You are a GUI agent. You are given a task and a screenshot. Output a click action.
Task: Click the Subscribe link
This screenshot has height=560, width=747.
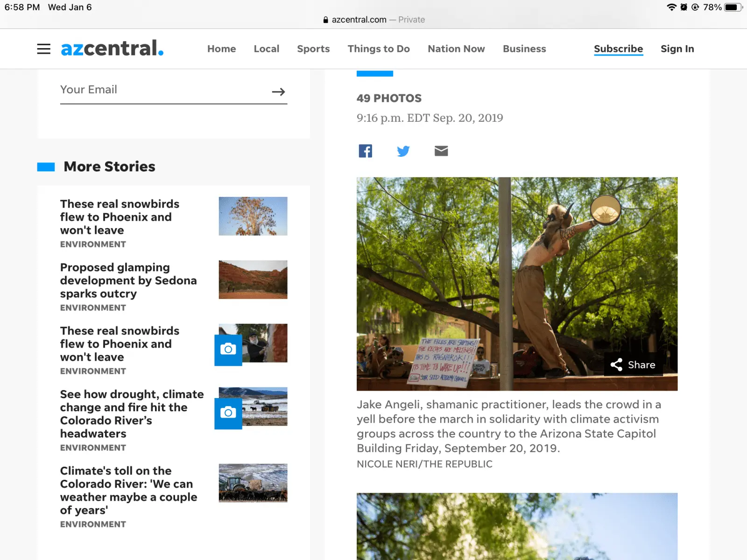pos(618,49)
